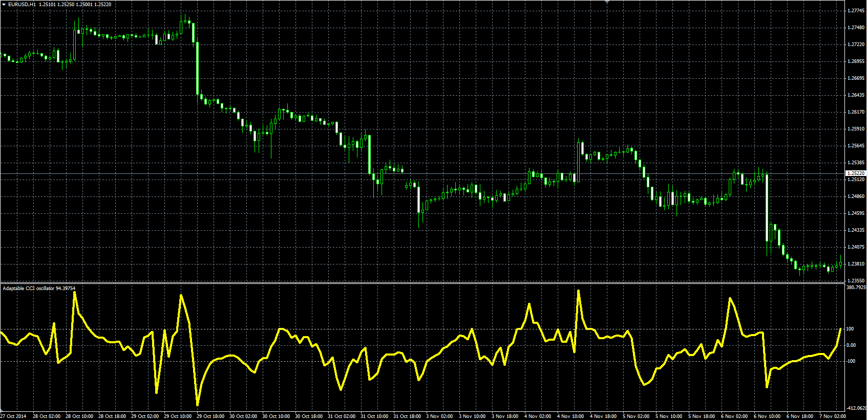The image size is (868, 420).
Task: Click price axis value 1.27220
Action: pyautogui.click(x=856, y=45)
